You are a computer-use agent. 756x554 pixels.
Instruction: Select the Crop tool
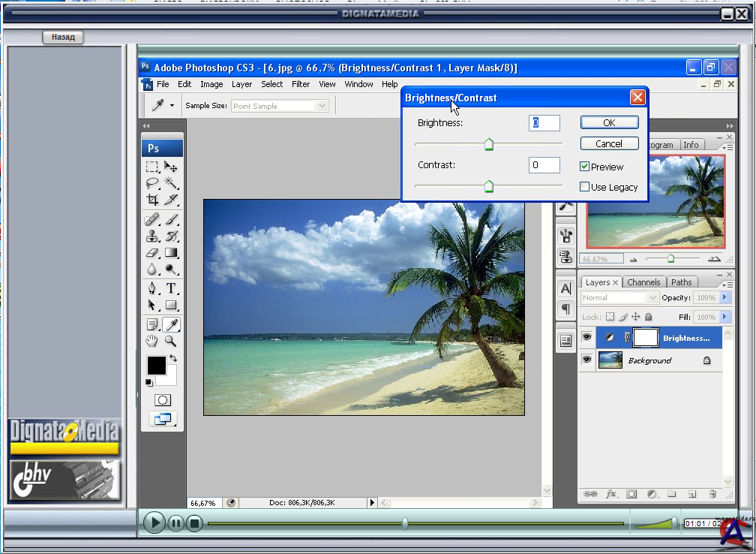(x=152, y=200)
